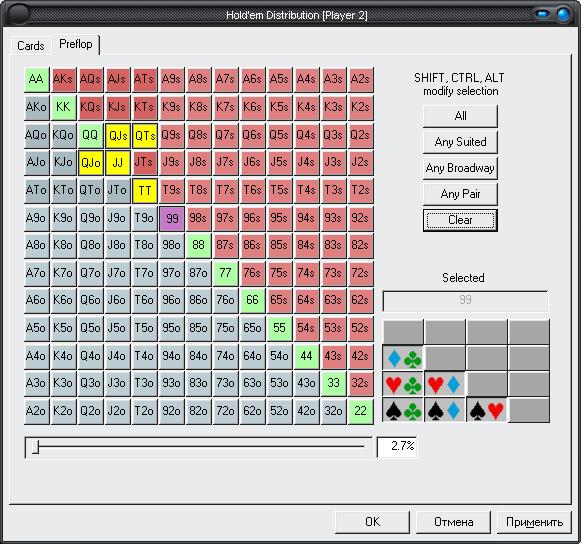Select the spade-club suit combination

403,411
